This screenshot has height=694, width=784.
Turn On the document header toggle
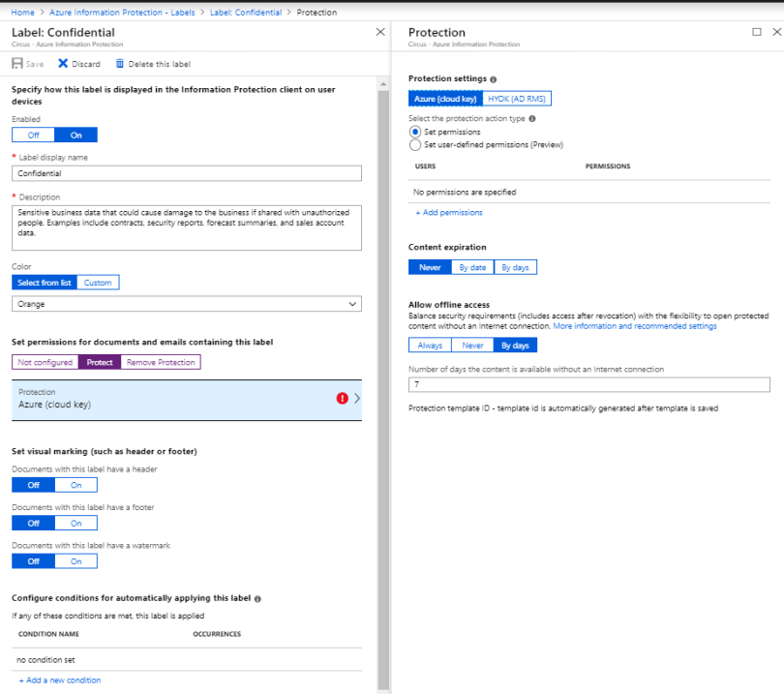coord(76,485)
